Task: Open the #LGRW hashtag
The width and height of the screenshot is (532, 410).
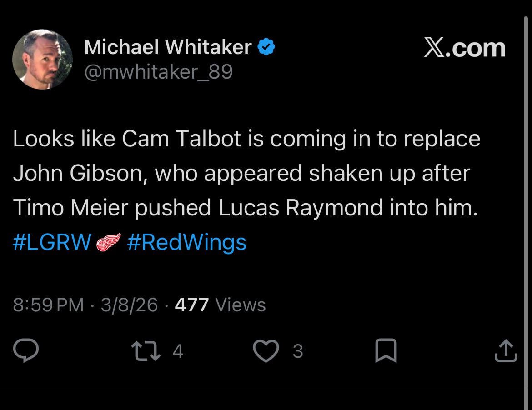Action: click(x=52, y=242)
